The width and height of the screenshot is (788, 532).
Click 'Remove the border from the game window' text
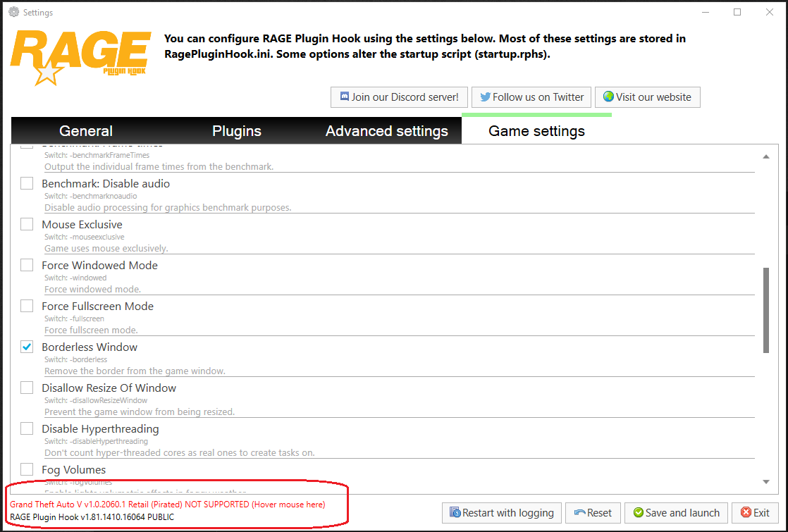[135, 371]
